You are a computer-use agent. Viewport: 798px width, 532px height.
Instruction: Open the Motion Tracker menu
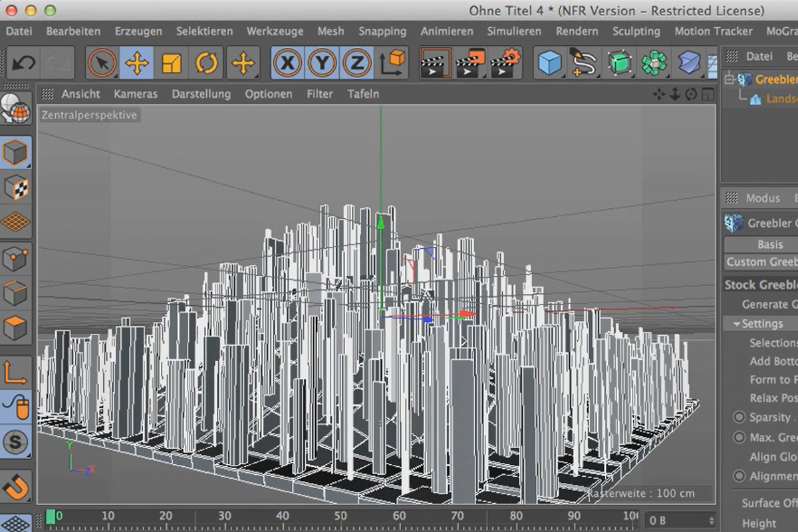(x=714, y=31)
